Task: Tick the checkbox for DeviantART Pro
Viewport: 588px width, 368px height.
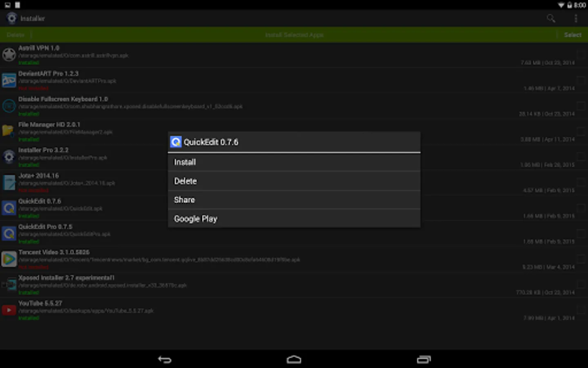Action: coord(581,81)
